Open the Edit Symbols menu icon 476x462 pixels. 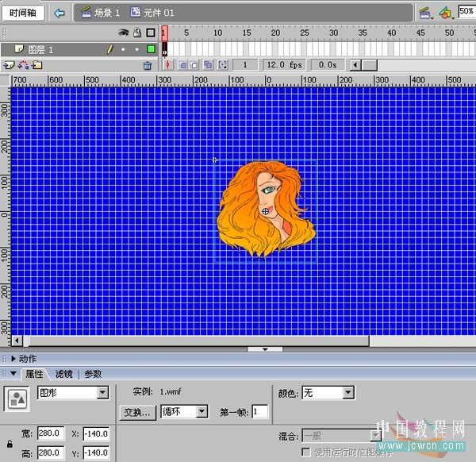446,13
